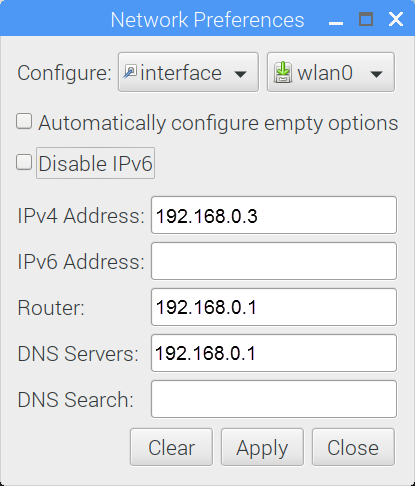Enable Automatically configure empty options checkbox

click(x=24, y=121)
